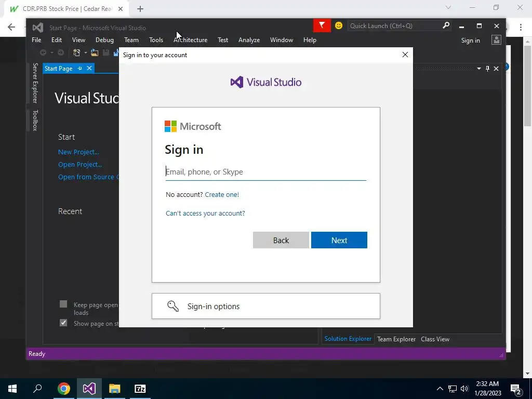Click the Navigate Backward toolbar arrow

[43, 52]
